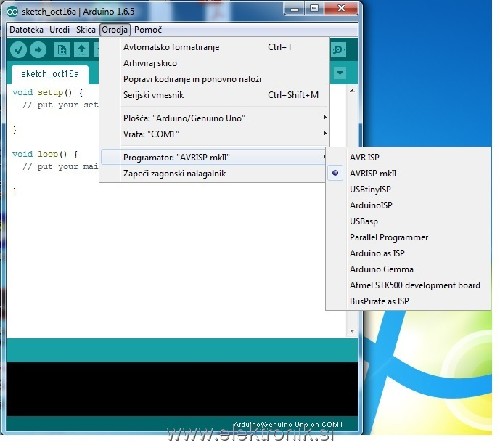This screenshot has height=448, width=500.
Task: Click the void loop() code line
Action: tap(45, 154)
